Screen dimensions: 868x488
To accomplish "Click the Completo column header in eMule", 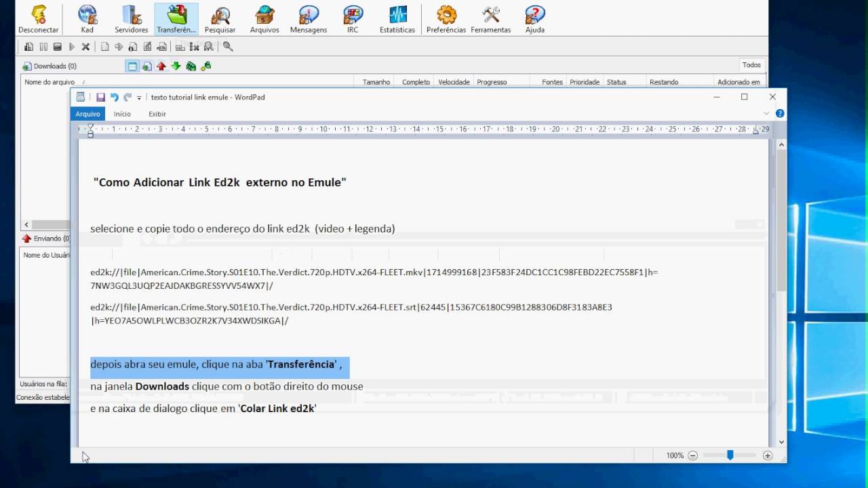I will tap(416, 82).
